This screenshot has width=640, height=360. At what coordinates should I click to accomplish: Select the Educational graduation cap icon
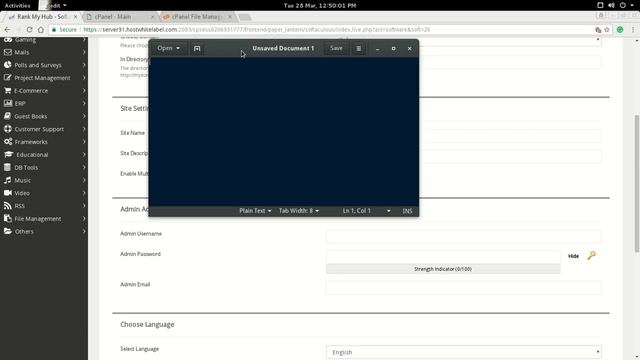pyautogui.click(x=8, y=154)
